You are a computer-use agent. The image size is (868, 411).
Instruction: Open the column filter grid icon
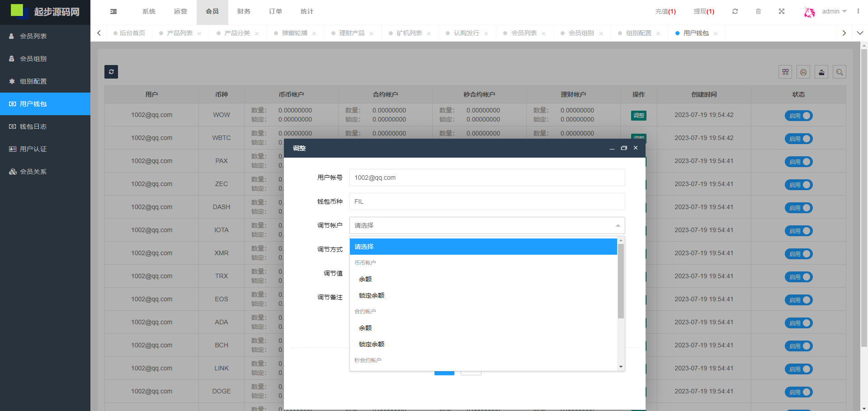785,72
